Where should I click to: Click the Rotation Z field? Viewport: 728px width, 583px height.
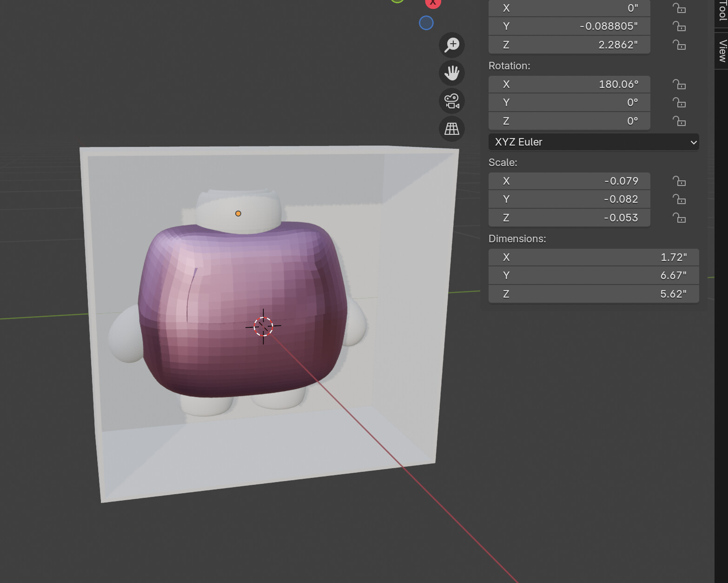coord(569,121)
